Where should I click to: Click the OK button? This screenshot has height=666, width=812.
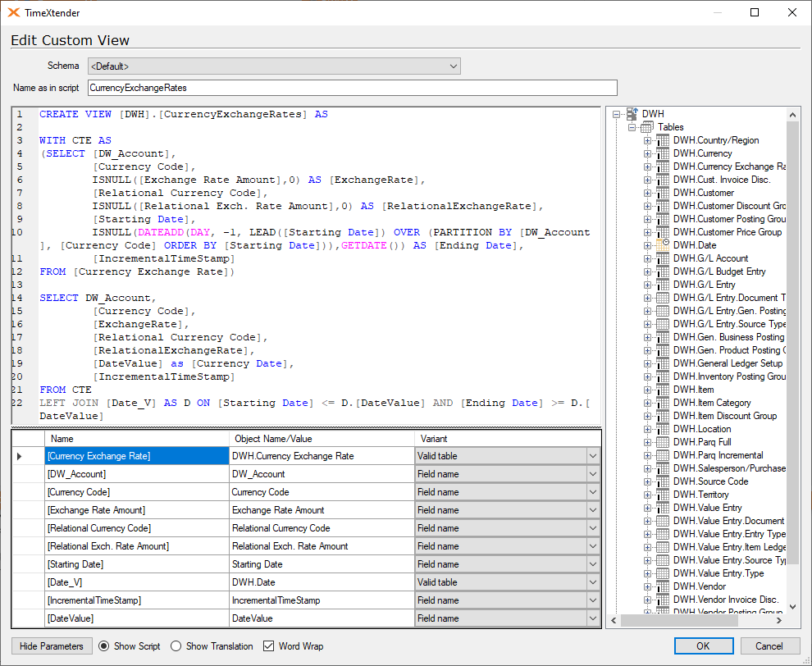(x=703, y=645)
